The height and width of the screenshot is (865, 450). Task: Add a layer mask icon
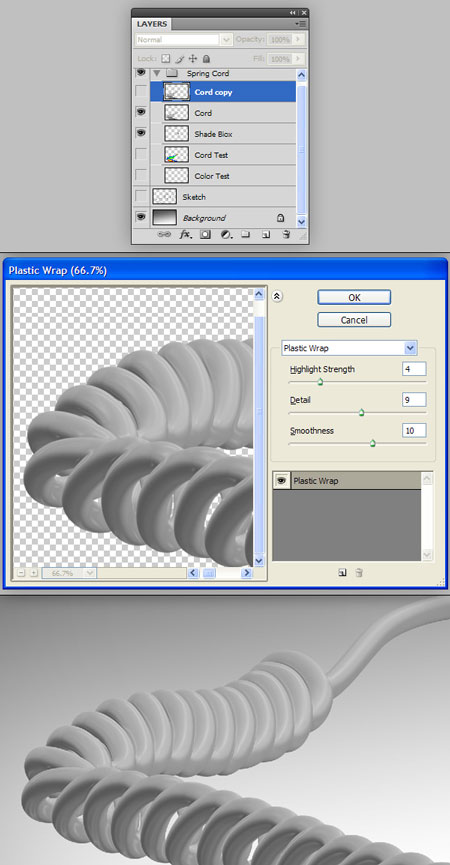click(x=205, y=234)
